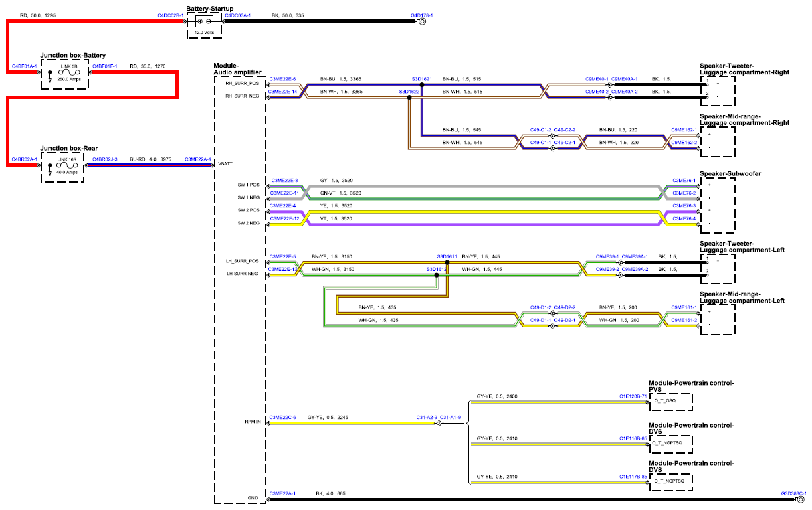This screenshot has width=812, height=510.
Task: Open powertrain connector C1E118B-85
Action: 633,438
